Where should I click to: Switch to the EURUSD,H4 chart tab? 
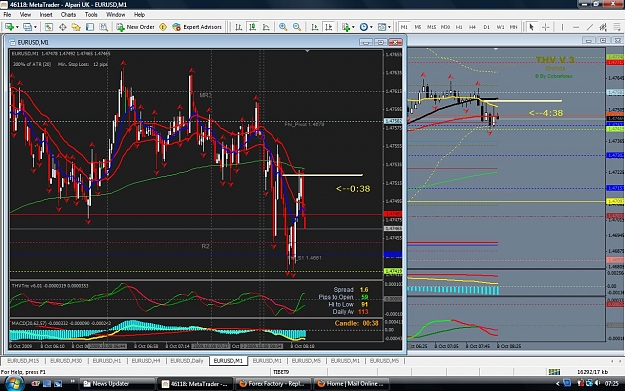[145, 361]
